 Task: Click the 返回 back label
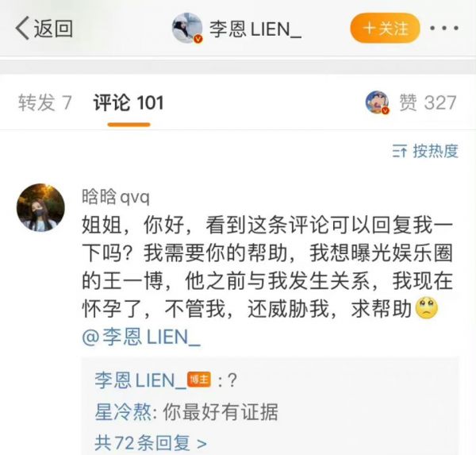(x=53, y=29)
